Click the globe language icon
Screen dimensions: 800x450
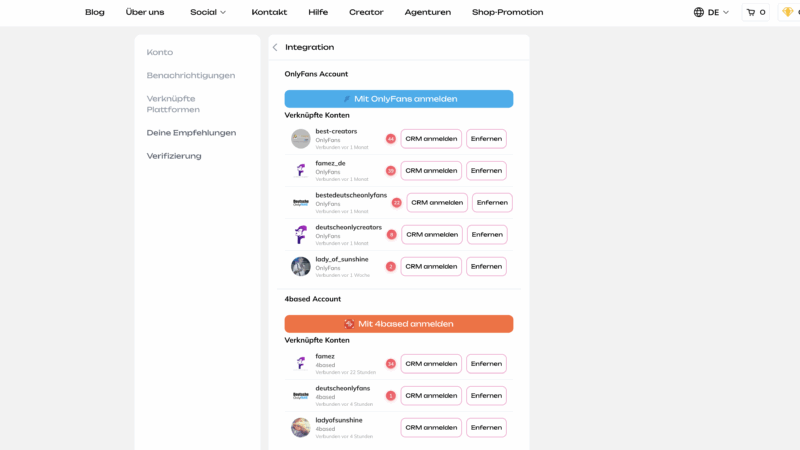pos(698,12)
